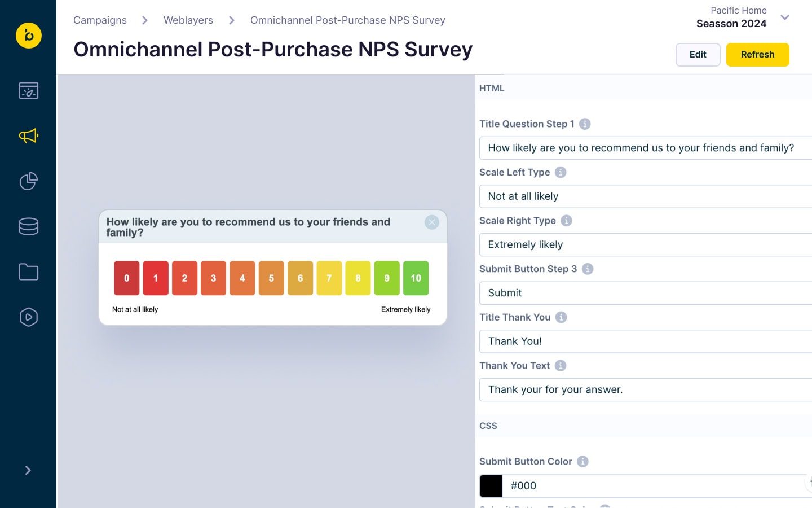Close the NPS survey preview popup

click(432, 222)
